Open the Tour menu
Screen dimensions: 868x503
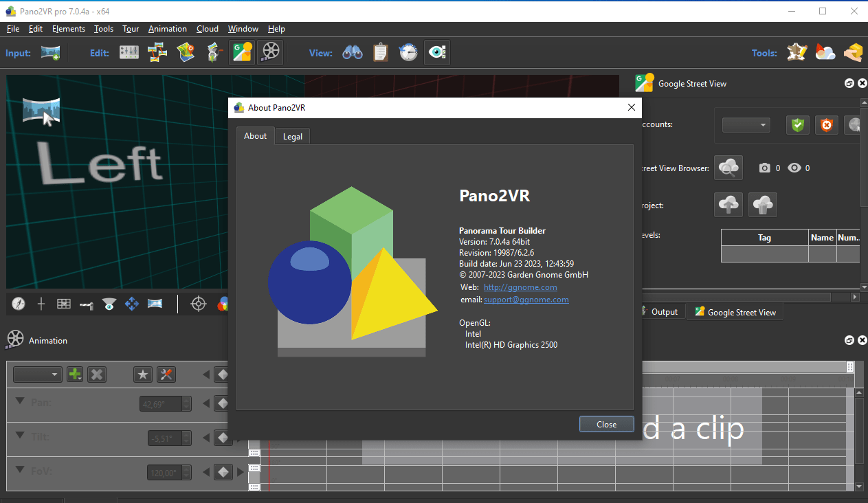click(x=131, y=29)
